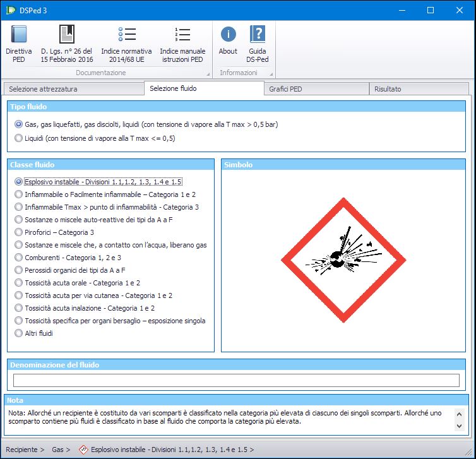Select Infiammabile o Facilmente infiammabile Categoria 1 e 2

pyautogui.click(x=105, y=194)
